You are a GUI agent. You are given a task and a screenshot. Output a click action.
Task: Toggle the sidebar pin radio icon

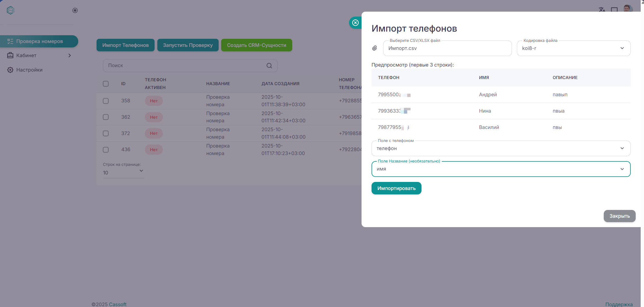click(x=75, y=11)
